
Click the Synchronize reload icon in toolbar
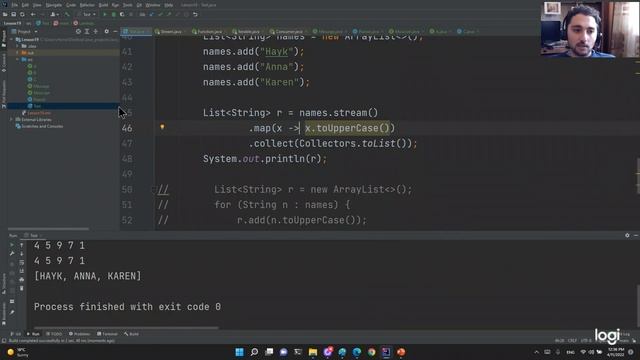(22, 14)
